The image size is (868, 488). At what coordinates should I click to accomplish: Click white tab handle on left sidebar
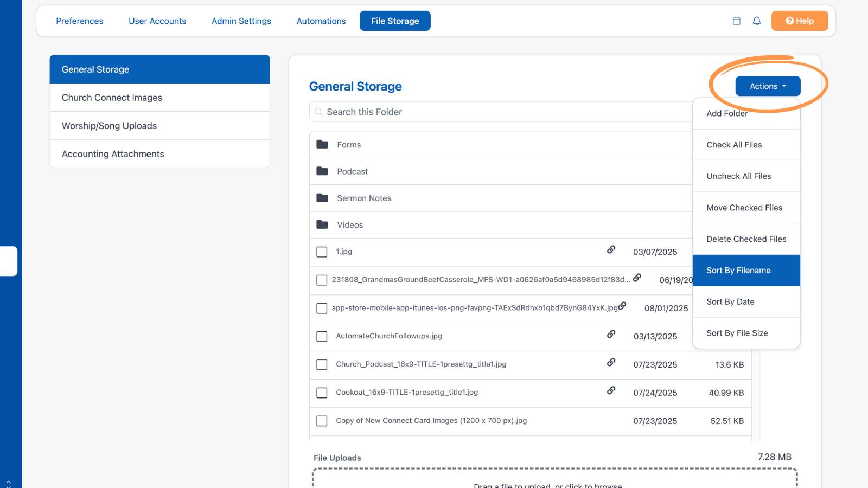(x=9, y=261)
